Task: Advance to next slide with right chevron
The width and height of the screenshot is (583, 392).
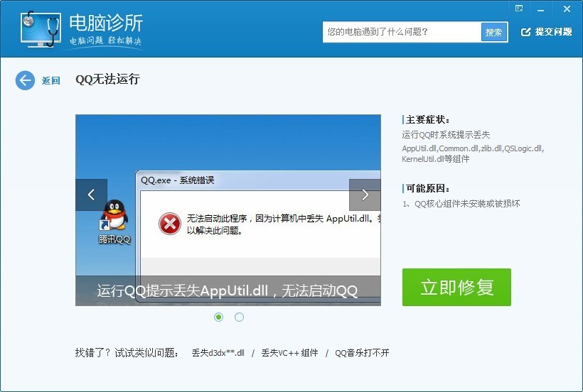Action: pos(365,195)
